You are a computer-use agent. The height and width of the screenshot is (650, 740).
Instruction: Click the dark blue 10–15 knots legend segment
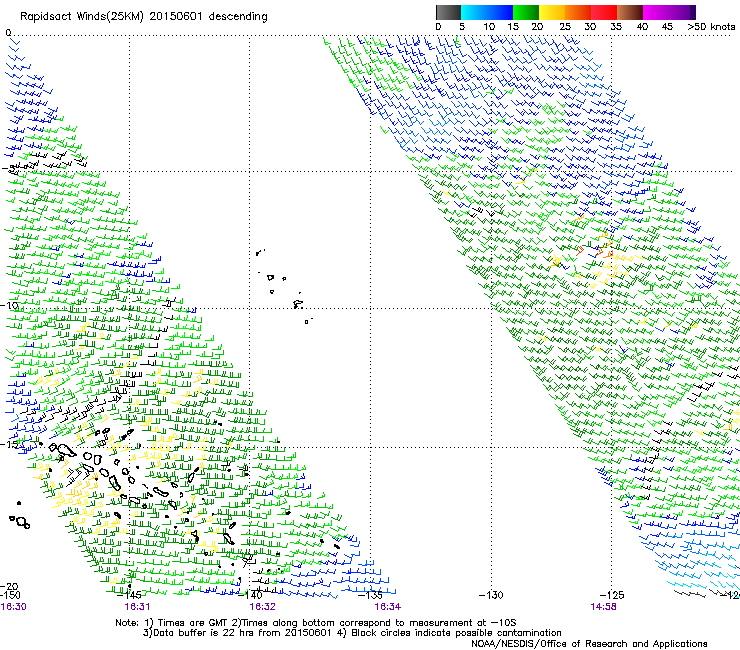pos(500,12)
